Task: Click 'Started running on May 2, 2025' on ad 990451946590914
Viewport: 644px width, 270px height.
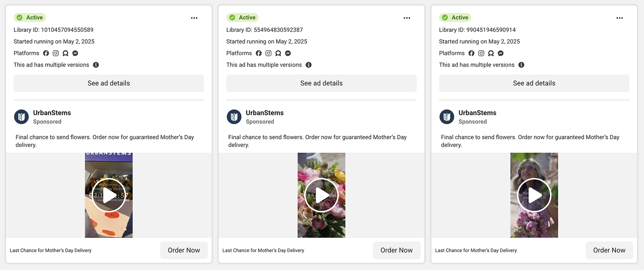Action: [x=479, y=41]
